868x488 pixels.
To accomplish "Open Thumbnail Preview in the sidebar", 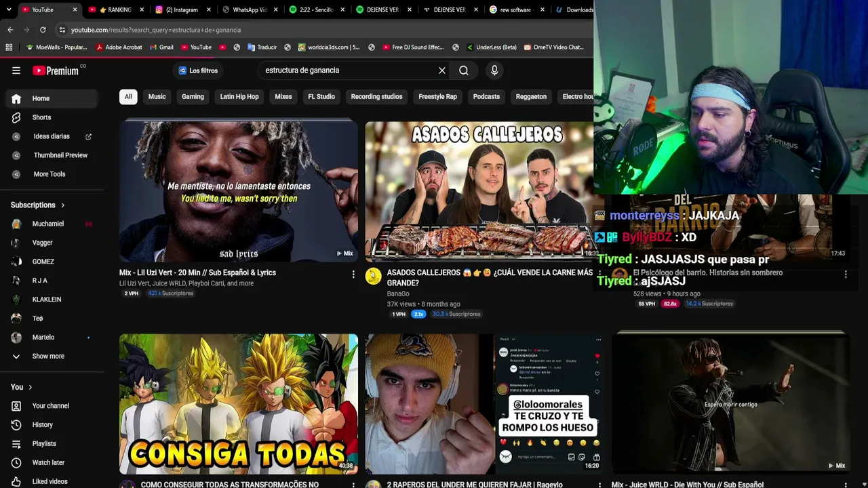I will (52, 155).
